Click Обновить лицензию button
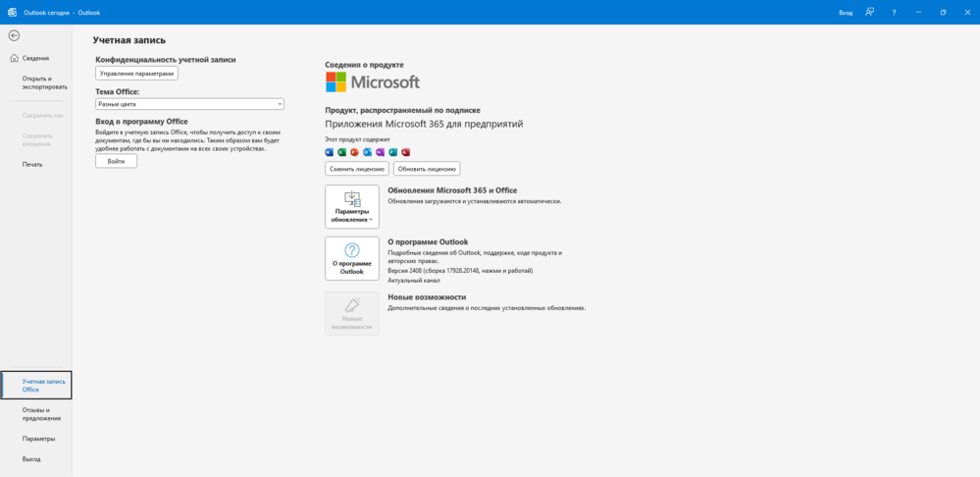980x477 pixels. (x=427, y=169)
